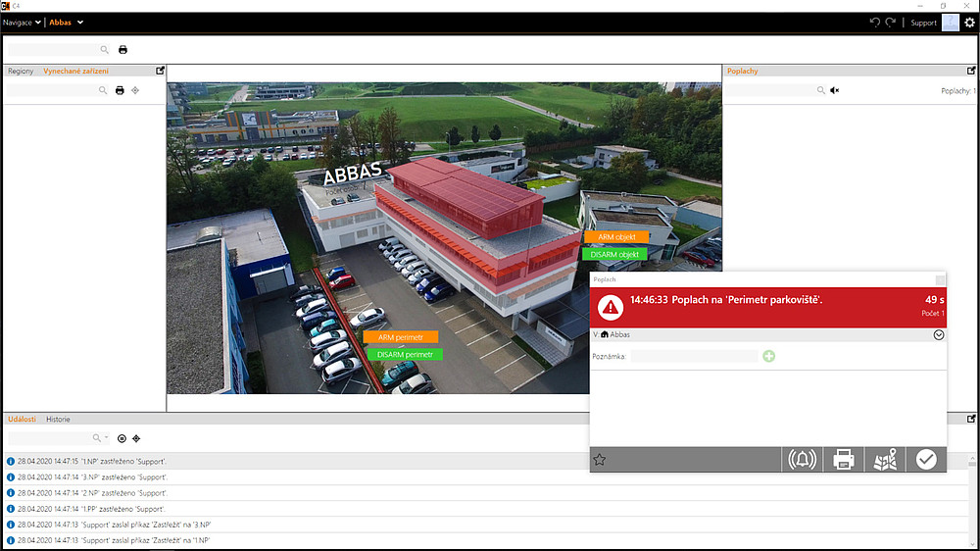Open the Abbas dropdown in top bar
Viewport: 980px width, 551px height.
click(67, 23)
